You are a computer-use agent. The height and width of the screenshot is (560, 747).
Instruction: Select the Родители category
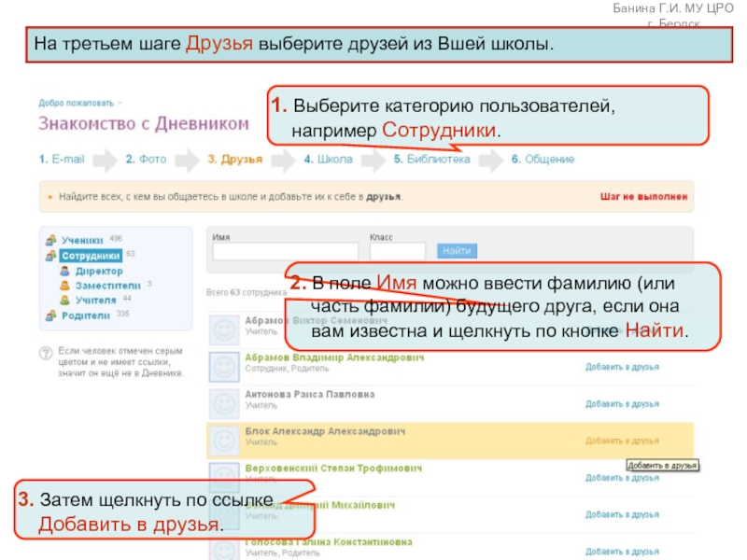[86, 315]
